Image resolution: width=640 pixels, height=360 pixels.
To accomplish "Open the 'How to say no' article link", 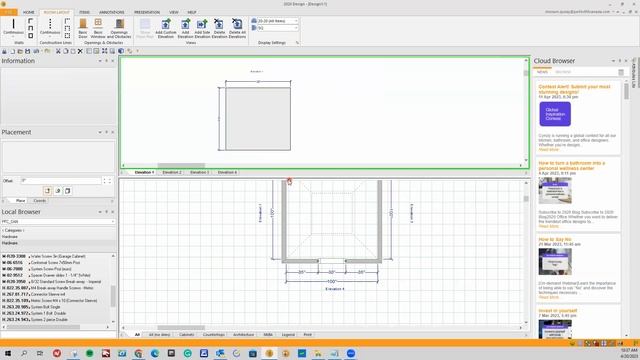I will click(555, 239).
